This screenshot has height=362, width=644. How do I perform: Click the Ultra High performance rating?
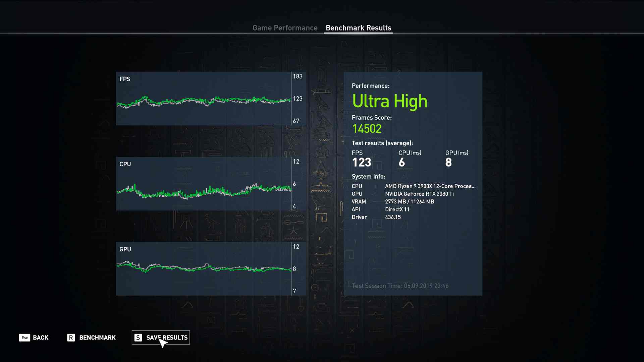[389, 101]
